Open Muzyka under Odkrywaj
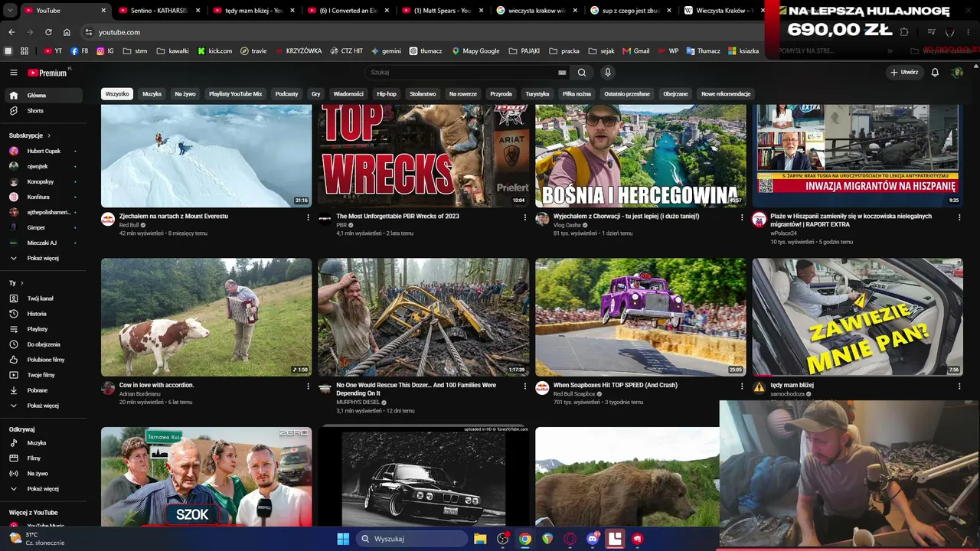This screenshot has width=980, height=551. (x=43, y=443)
